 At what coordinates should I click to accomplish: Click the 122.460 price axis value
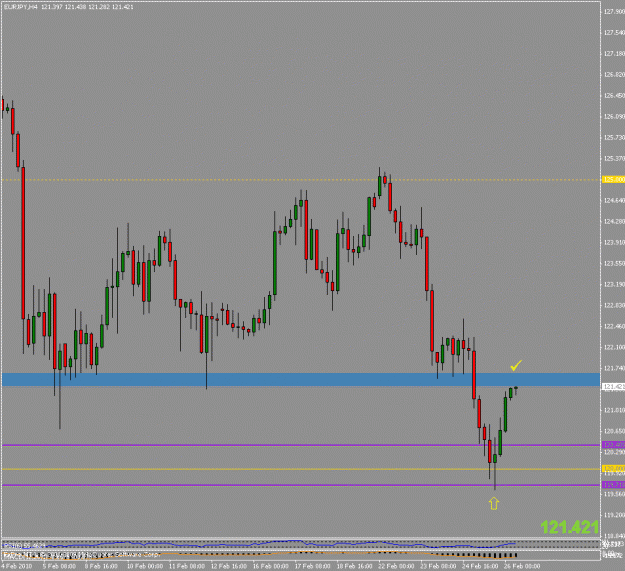tap(614, 326)
